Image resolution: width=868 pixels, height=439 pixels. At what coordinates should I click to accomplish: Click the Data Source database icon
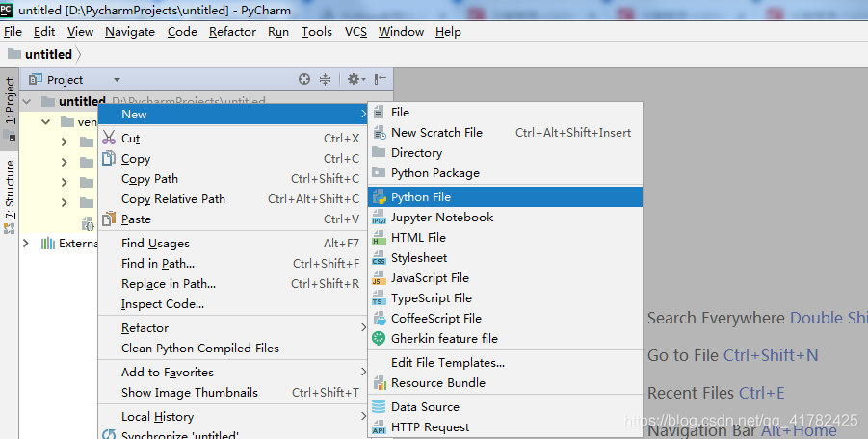379,407
